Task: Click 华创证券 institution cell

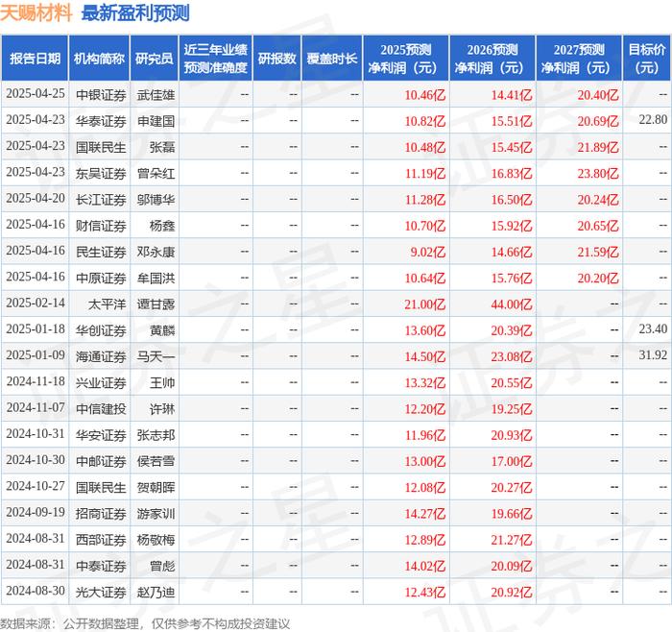Action: click(x=101, y=330)
